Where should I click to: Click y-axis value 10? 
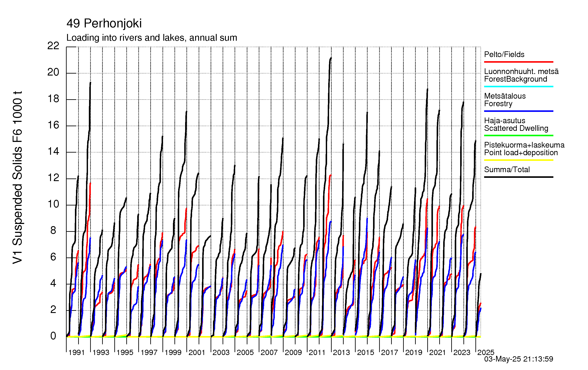[53, 204]
